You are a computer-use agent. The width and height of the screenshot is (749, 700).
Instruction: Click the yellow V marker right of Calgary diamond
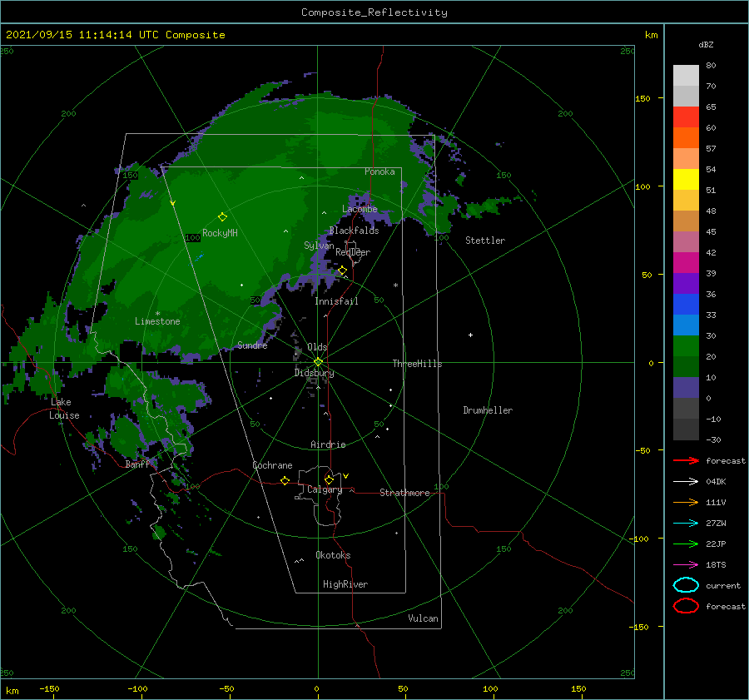[x=345, y=476]
